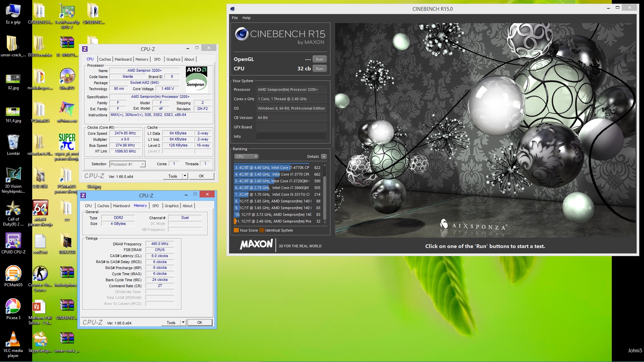Launch VLC media player shortcut
The width and height of the screenshot is (644, 362).
tap(13, 344)
